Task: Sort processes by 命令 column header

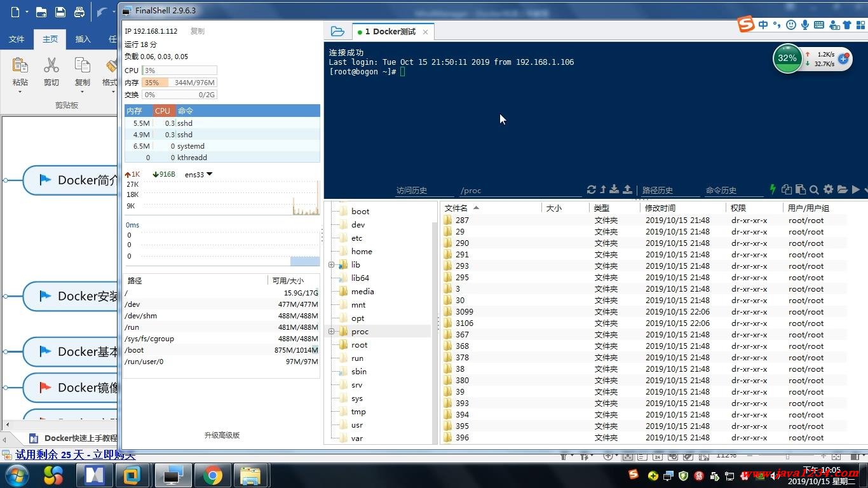Action: tap(248, 111)
